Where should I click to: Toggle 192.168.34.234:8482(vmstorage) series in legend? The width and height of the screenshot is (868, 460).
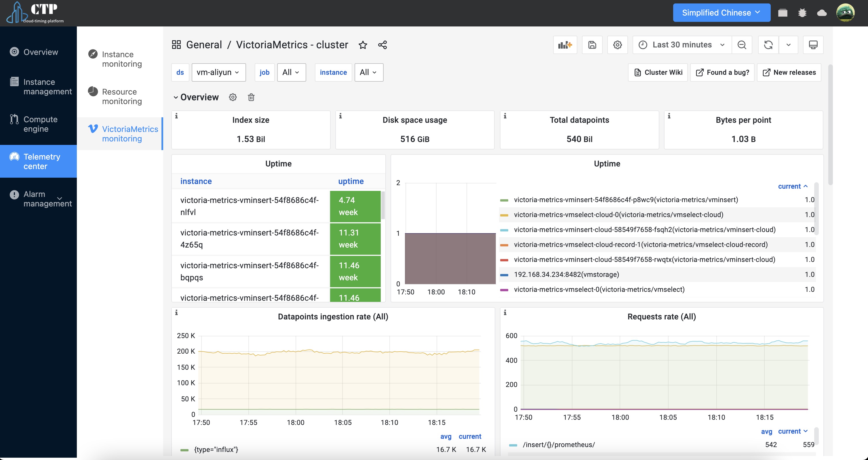coord(566,275)
